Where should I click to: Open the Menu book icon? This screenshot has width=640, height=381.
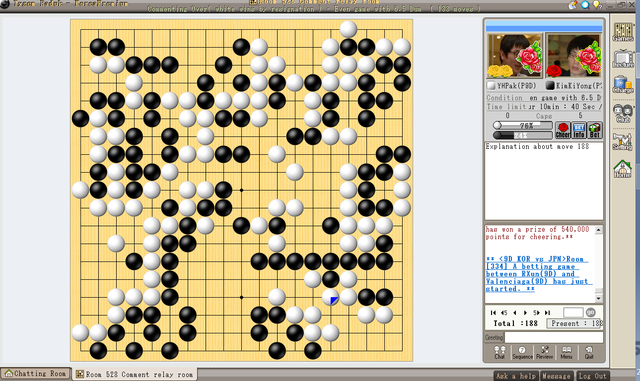567,352
